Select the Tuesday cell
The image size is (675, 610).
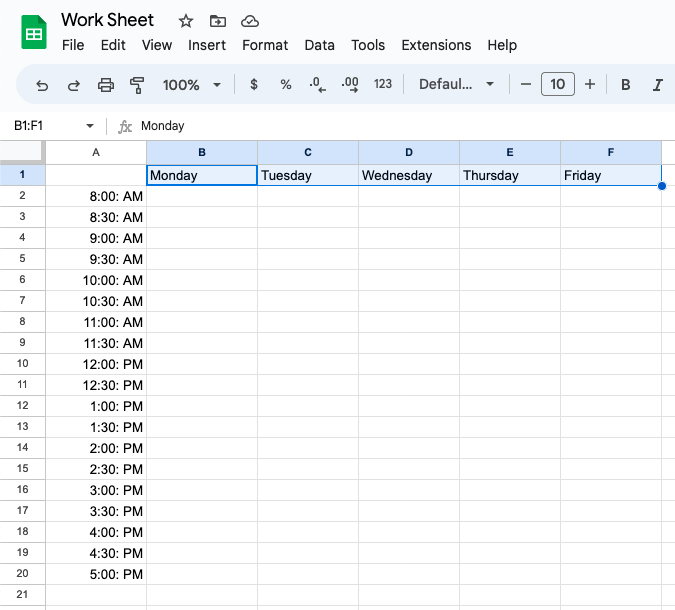(308, 175)
